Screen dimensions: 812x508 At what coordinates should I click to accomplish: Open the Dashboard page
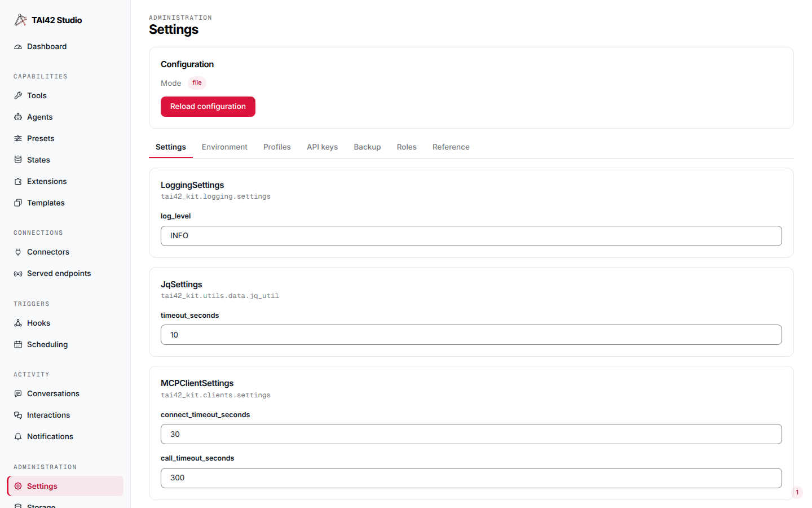click(x=65, y=47)
